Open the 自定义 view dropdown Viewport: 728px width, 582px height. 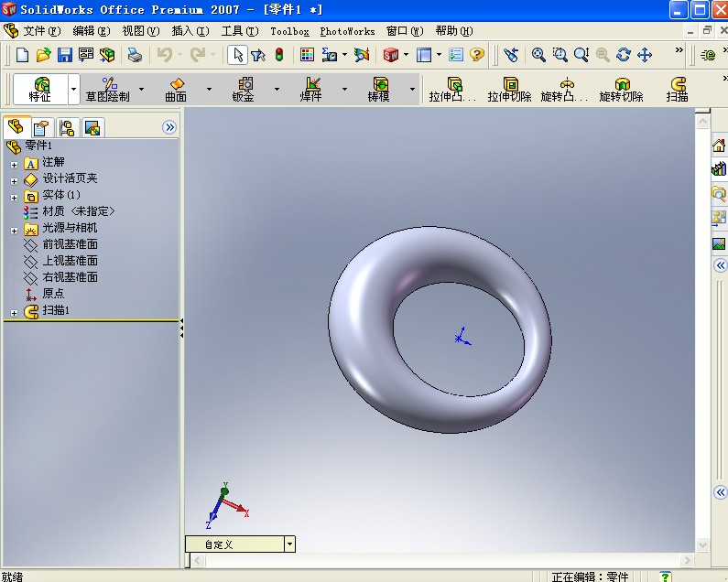pyautogui.click(x=289, y=544)
